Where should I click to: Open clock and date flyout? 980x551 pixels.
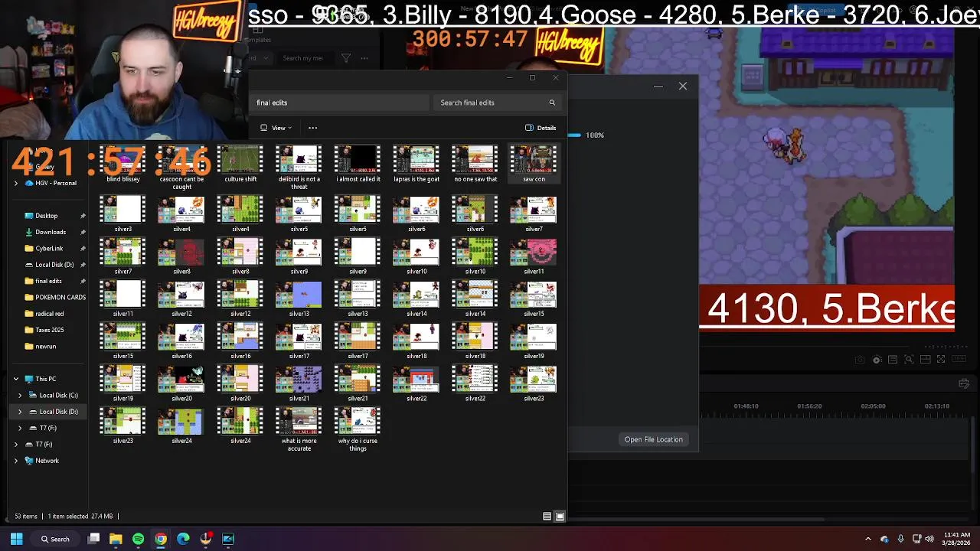pyautogui.click(x=955, y=539)
